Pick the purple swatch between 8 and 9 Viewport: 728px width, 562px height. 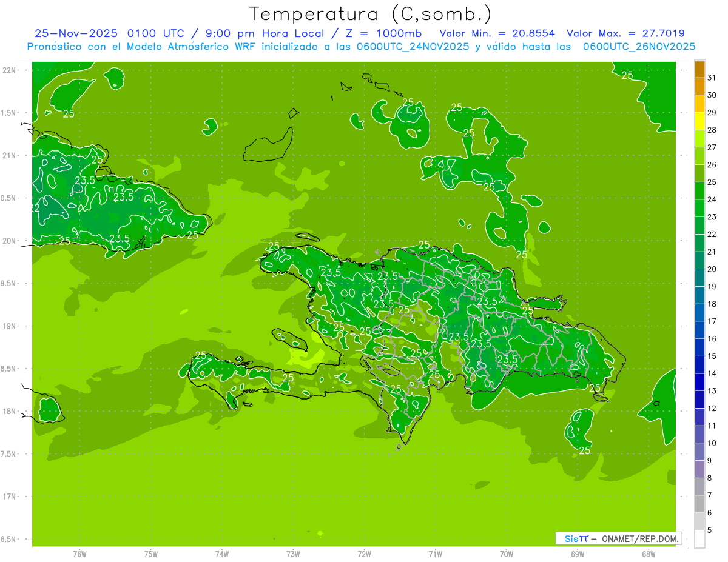click(x=699, y=469)
